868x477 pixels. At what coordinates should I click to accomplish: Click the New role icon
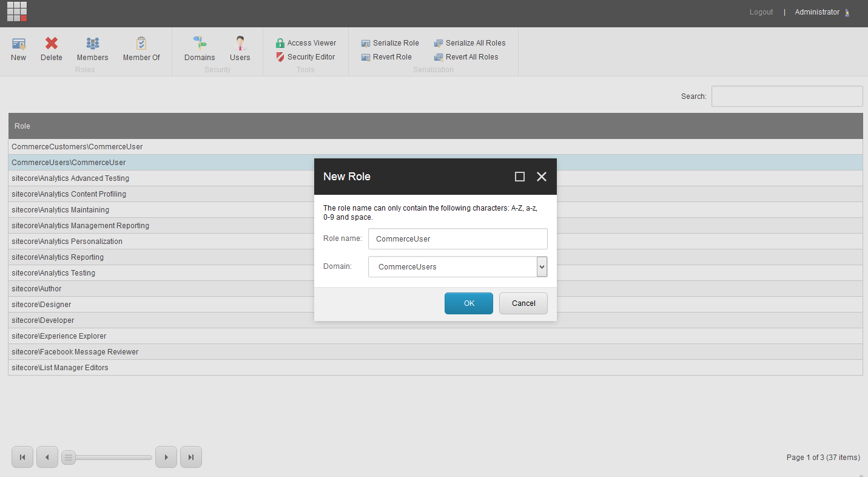tap(19, 43)
